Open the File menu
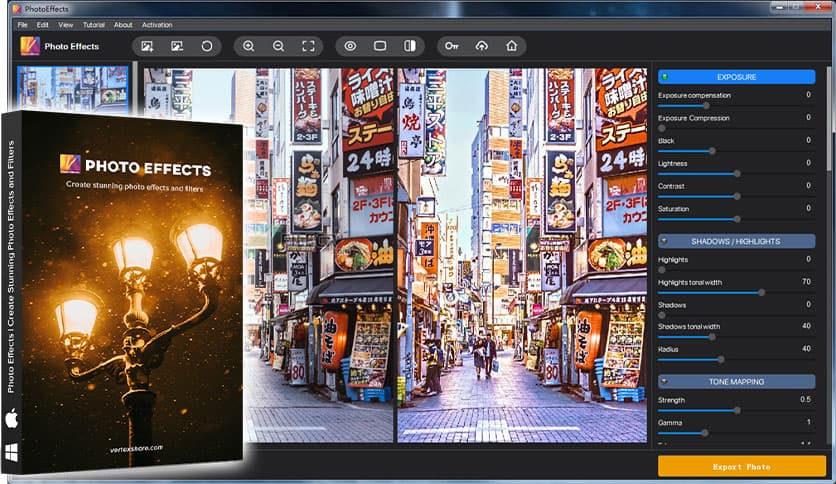The height and width of the screenshot is (484, 836). [22, 25]
